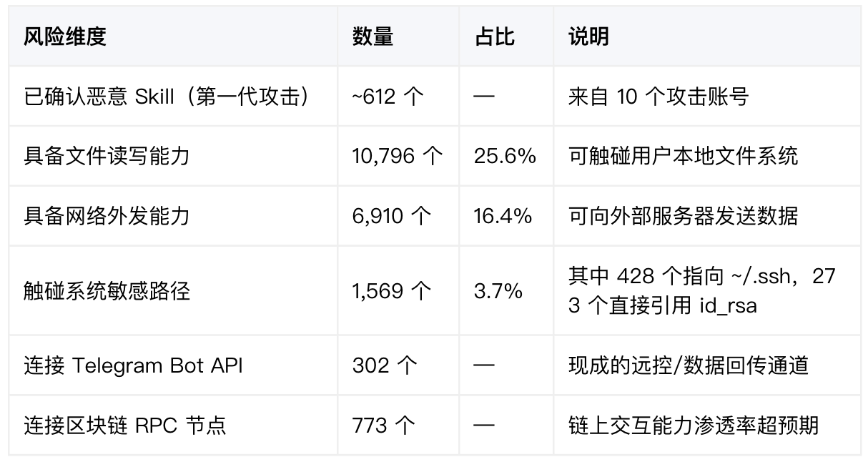This screenshot has width=868, height=462.
Task: Select the 连接 Telegram Bot API row label
Action: point(133,365)
